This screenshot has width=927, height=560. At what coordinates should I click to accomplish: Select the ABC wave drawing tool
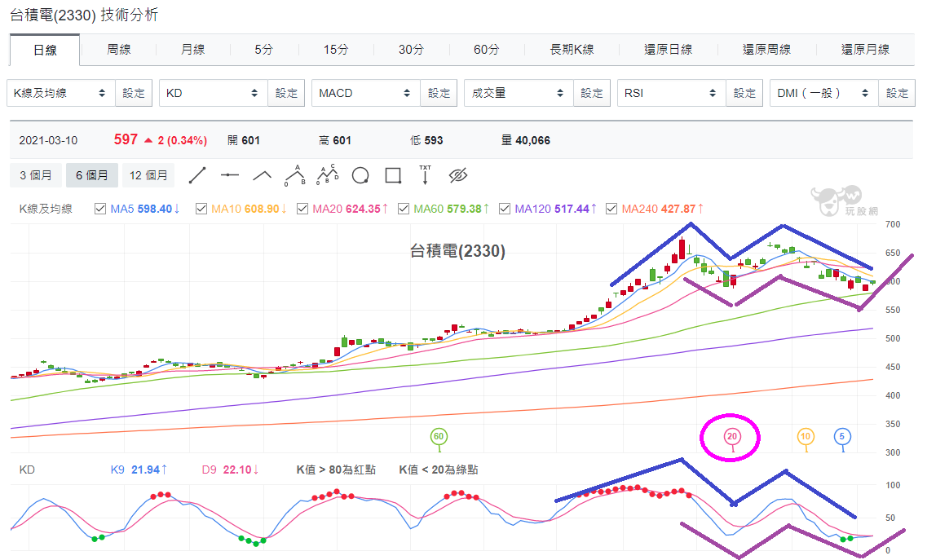point(295,175)
